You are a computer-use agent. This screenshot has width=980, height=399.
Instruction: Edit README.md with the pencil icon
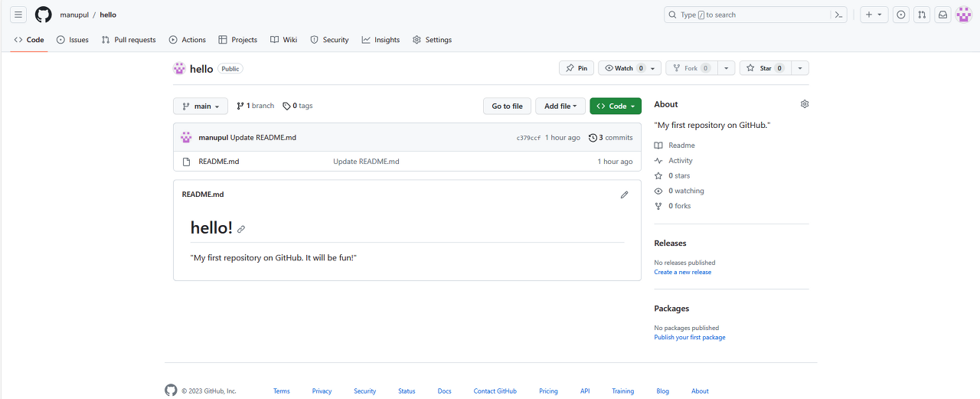coord(625,195)
